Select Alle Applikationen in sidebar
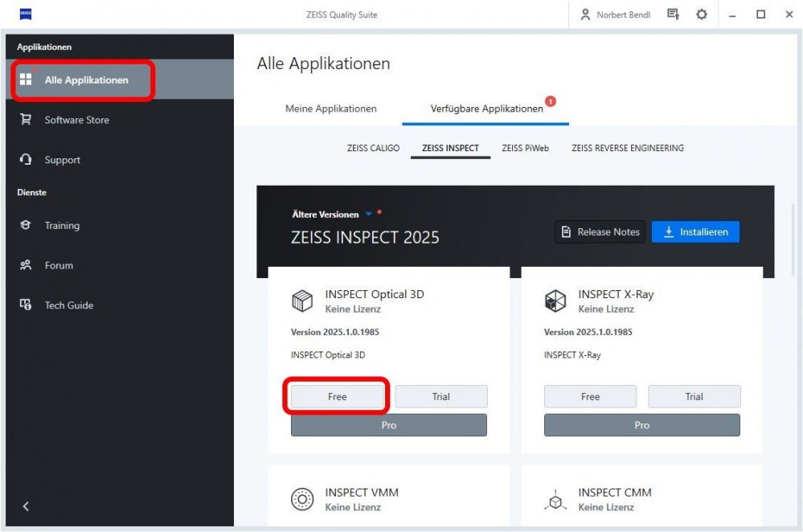 click(120, 80)
